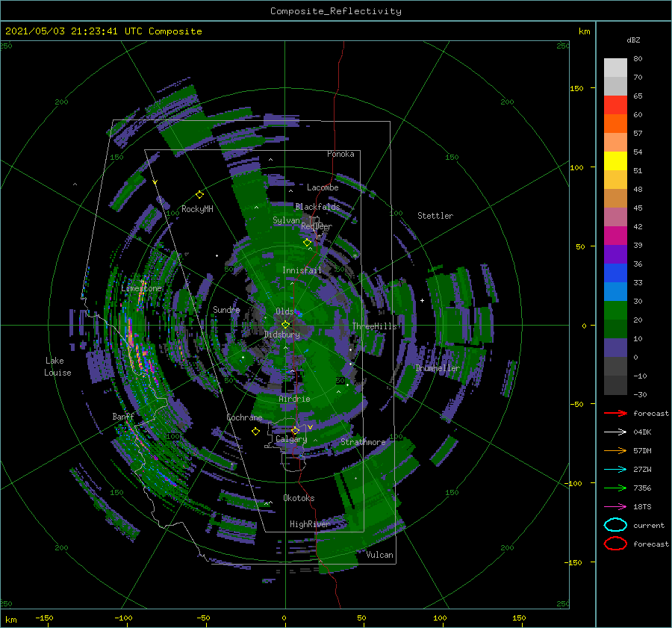Image resolution: width=672 pixels, height=628 pixels.
Task: Click the 'current' legend text
Action: click(649, 526)
